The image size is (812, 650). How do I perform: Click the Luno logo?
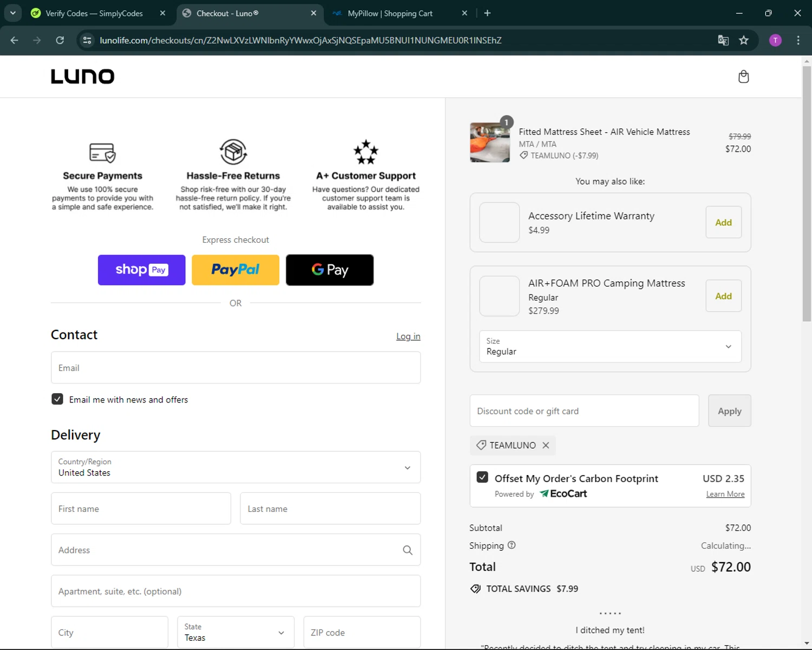coord(83,76)
